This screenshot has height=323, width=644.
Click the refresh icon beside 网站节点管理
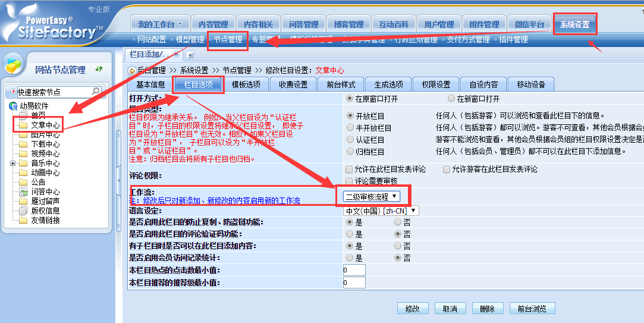tap(99, 69)
